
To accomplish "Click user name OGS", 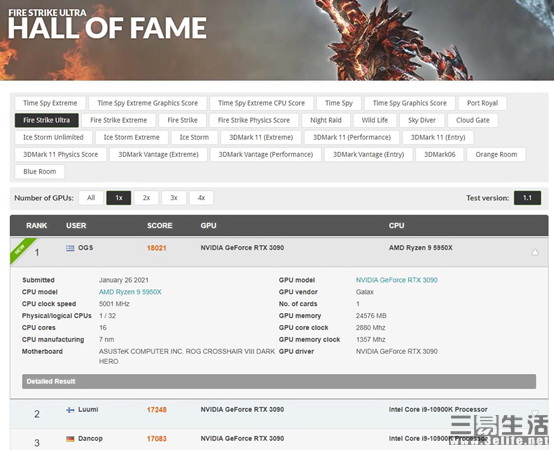I will [x=86, y=248].
